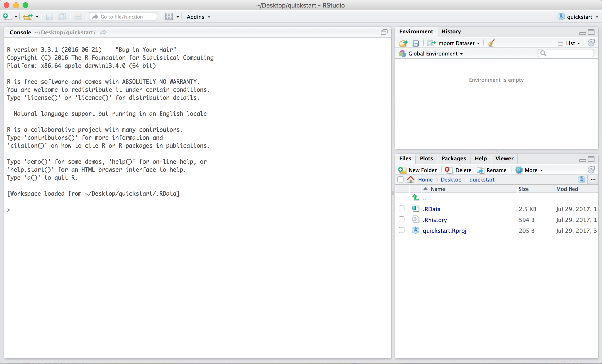This screenshot has height=364, width=602.
Task: Click the save workspace disk icon
Action: (x=415, y=43)
